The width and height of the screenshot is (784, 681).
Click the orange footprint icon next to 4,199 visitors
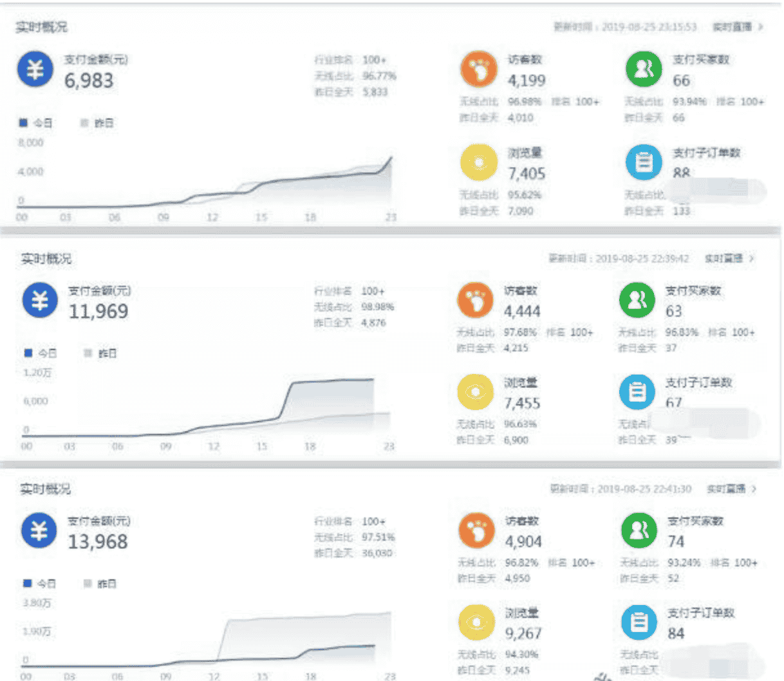(478, 70)
